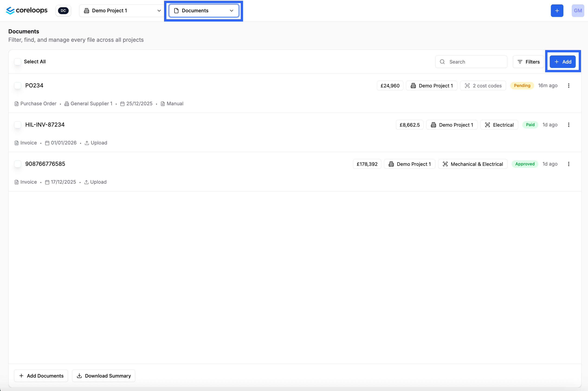The width and height of the screenshot is (588, 391).
Task: Click the blue Add button
Action: point(562,62)
